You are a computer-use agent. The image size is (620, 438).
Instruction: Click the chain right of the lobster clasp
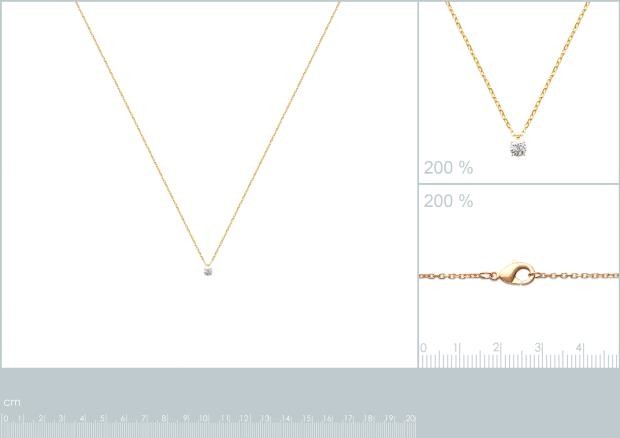click(x=577, y=274)
